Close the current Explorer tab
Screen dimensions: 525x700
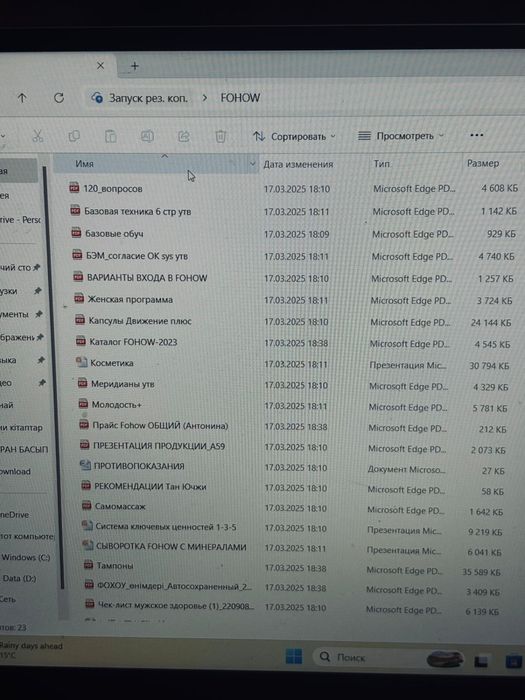tap(100, 66)
